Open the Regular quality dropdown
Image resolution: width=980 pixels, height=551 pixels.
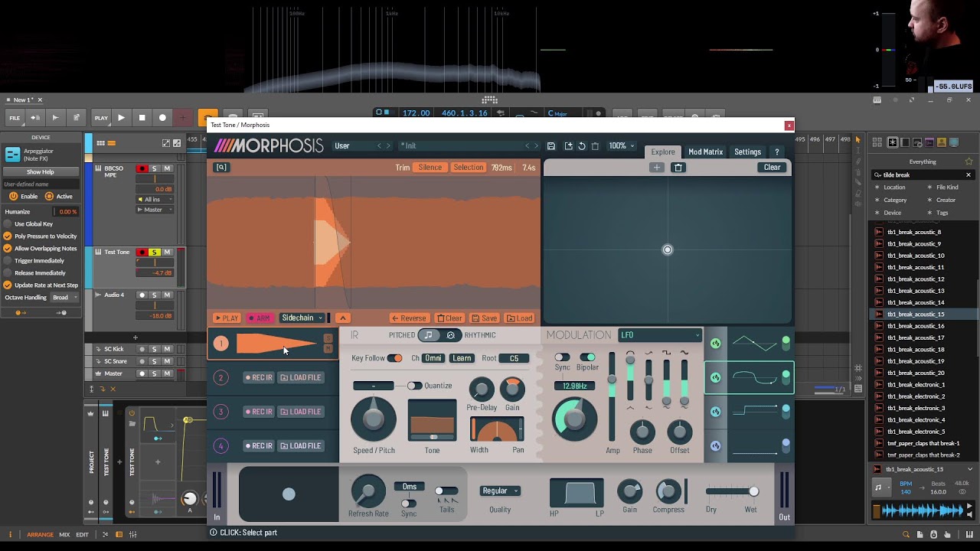point(500,491)
